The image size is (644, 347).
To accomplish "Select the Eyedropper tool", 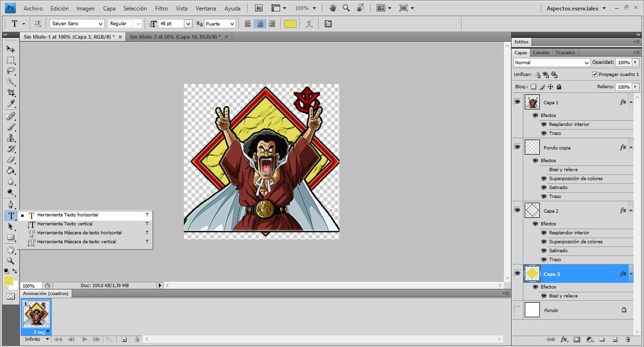I will click(11, 104).
